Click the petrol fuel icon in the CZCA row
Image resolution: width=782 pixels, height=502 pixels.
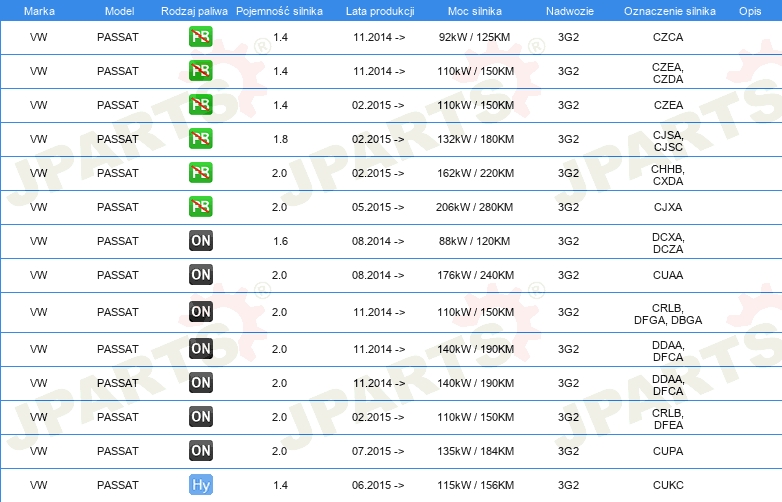(x=200, y=37)
